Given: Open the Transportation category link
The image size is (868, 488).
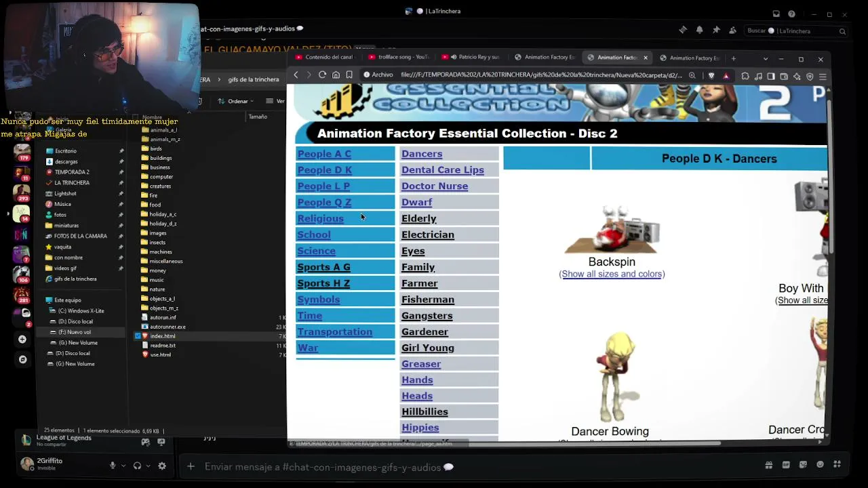Looking at the screenshot, I should tap(334, 331).
